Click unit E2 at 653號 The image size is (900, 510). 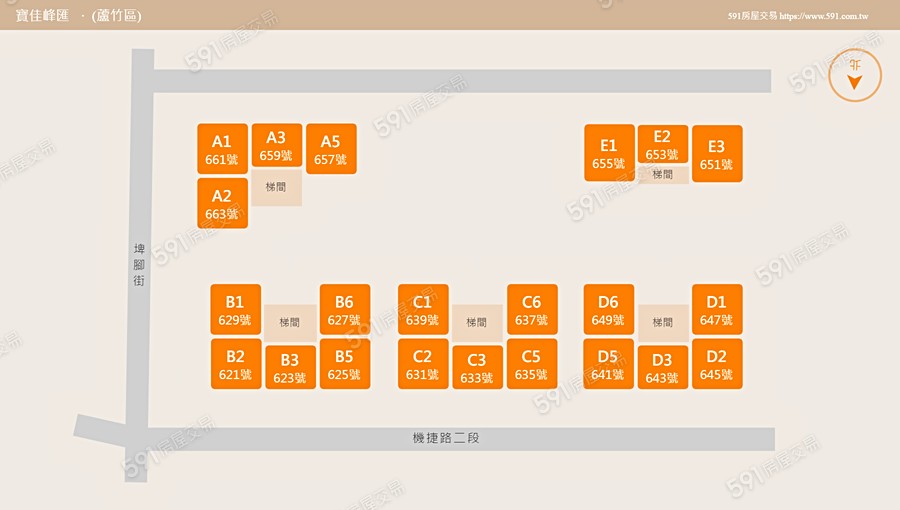point(662,145)
